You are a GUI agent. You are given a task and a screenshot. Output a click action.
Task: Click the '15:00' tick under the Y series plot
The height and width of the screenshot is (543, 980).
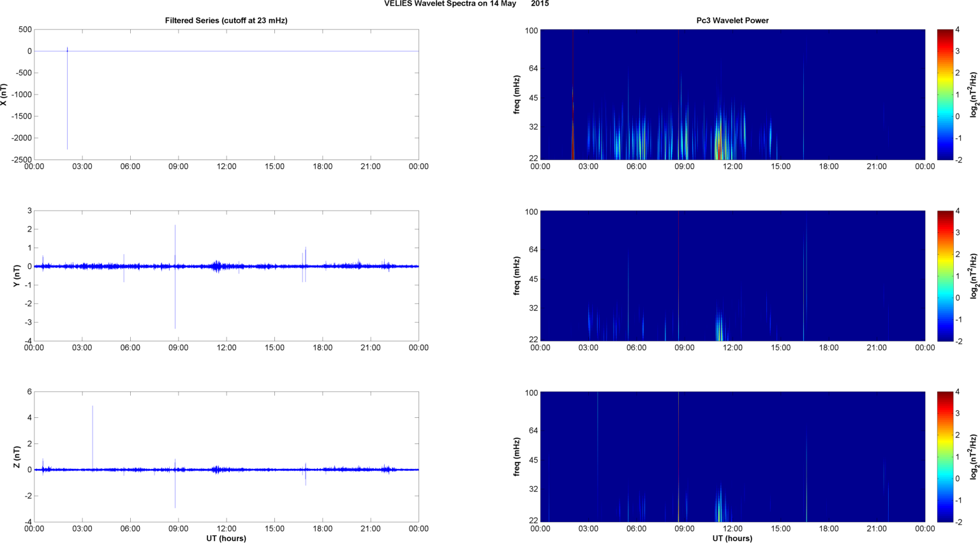pos(274,348)
